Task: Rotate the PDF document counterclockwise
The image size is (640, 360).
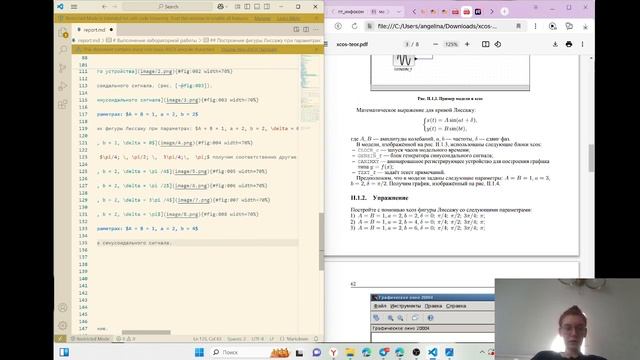Action: point(498,44)
